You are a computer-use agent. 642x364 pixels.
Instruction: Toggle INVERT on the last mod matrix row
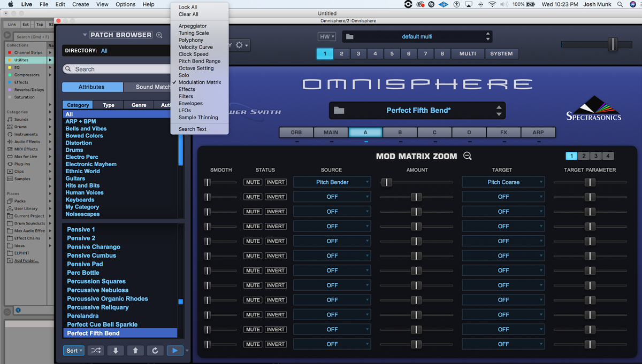pos(276,344)
